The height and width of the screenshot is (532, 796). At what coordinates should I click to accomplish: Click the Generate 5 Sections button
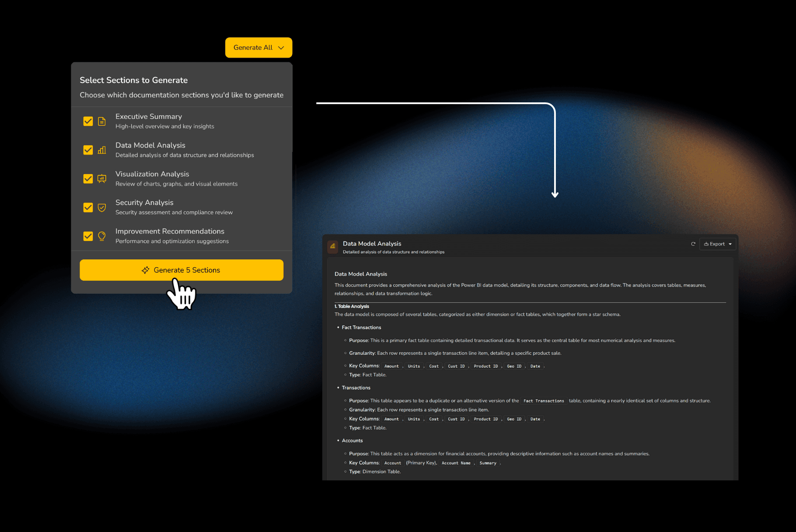click(x=182, y=270)
